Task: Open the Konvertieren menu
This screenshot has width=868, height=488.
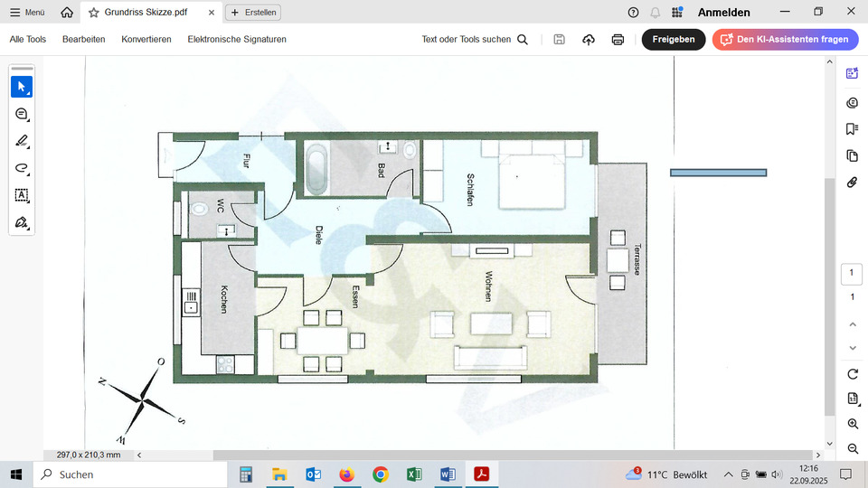Action: 146,40
